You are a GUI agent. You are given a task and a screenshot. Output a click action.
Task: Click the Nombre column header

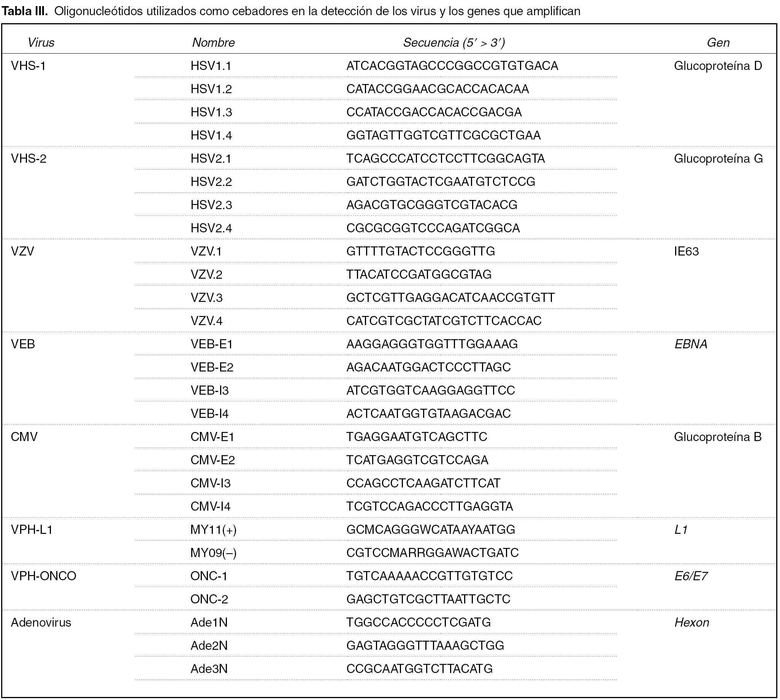pyautogui.click(x=213, y=42)
